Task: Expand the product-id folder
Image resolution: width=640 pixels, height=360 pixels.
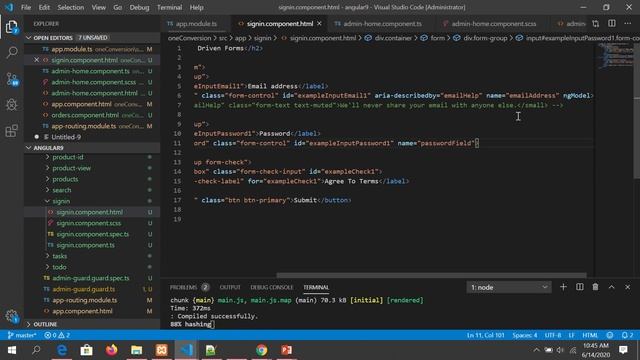Action: pyautogui.click(x=92, y=157)
